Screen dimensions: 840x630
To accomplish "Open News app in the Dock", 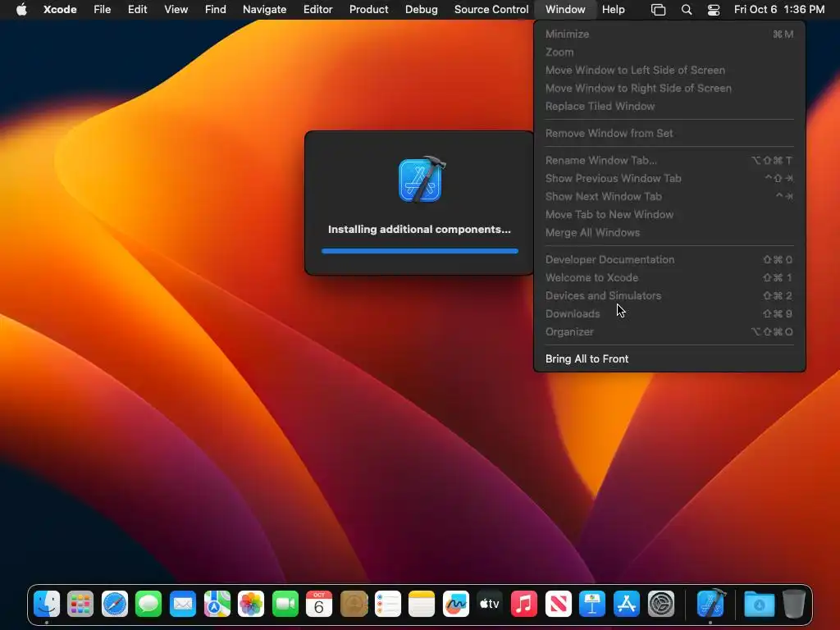I will pyautogui.click(x=558, y=605).
